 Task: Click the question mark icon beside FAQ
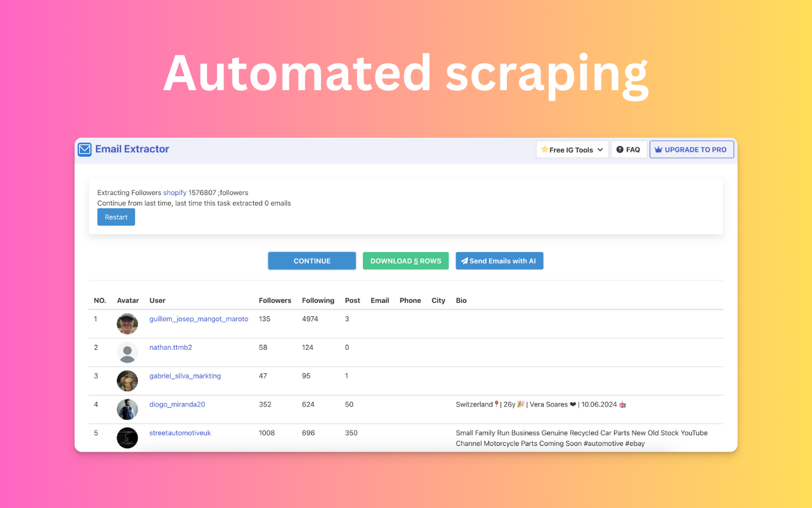[620, 149]
